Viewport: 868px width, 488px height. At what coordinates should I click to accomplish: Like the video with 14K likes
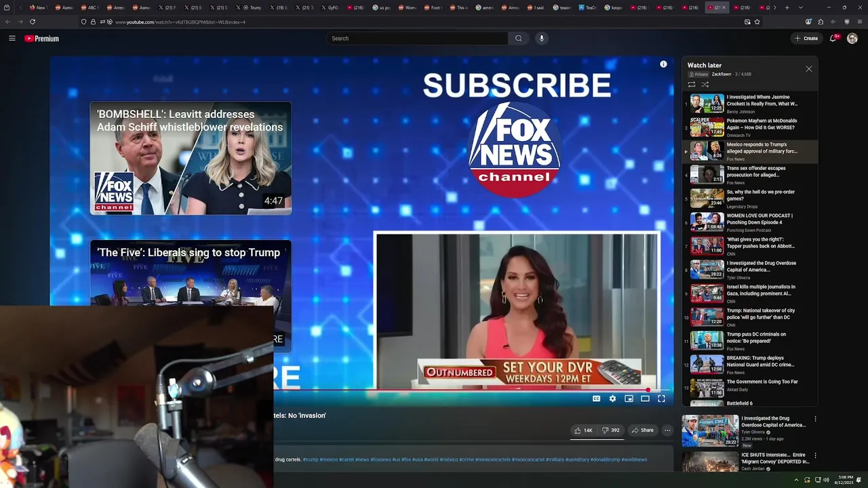[583, 430]
